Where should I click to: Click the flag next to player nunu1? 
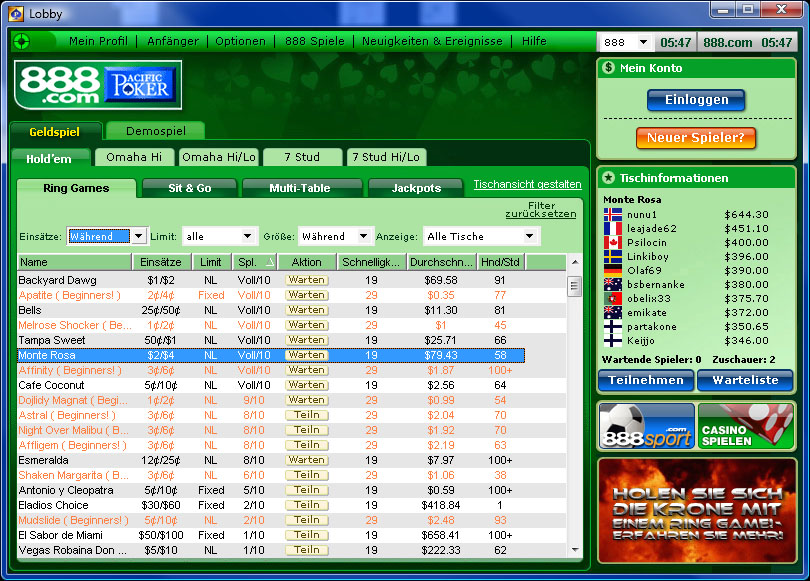point(613,214)
